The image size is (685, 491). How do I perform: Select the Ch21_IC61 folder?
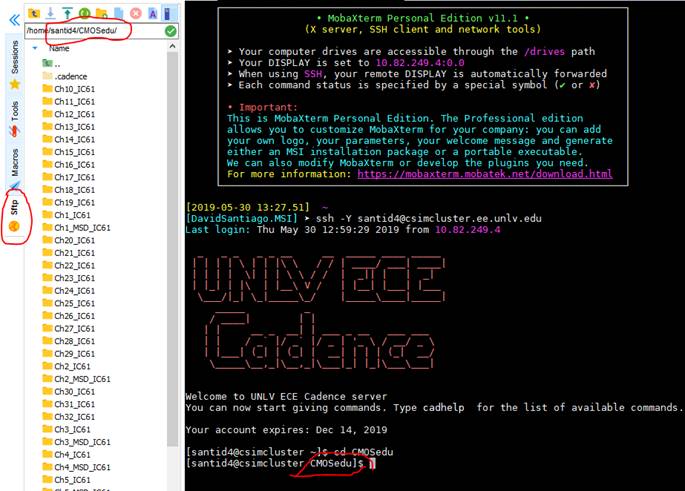[69, 253]
